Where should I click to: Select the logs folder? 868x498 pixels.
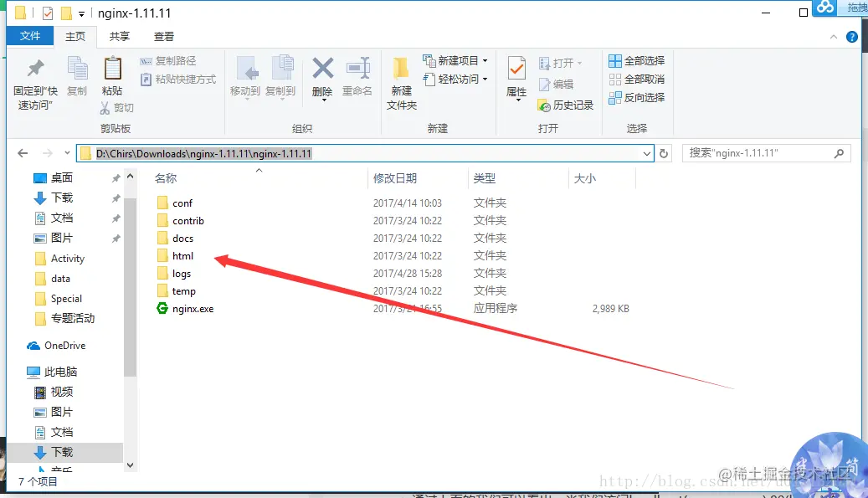point(174,274)
